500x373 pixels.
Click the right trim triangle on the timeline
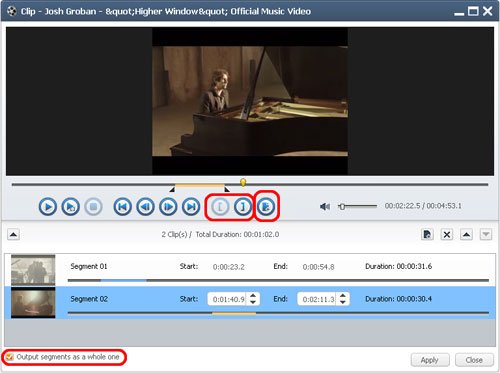(x=227, y=189)
